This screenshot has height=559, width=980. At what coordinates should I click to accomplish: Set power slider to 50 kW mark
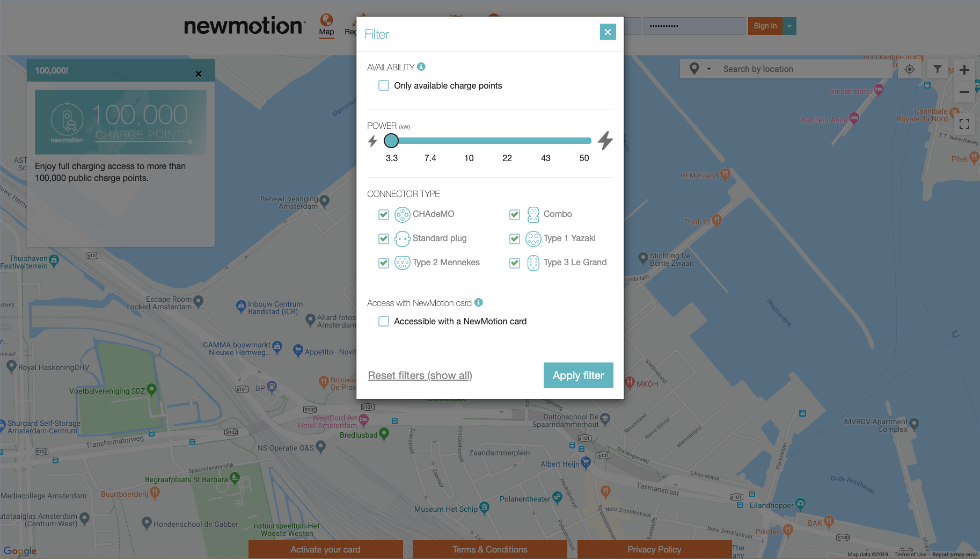coord(584,141)
